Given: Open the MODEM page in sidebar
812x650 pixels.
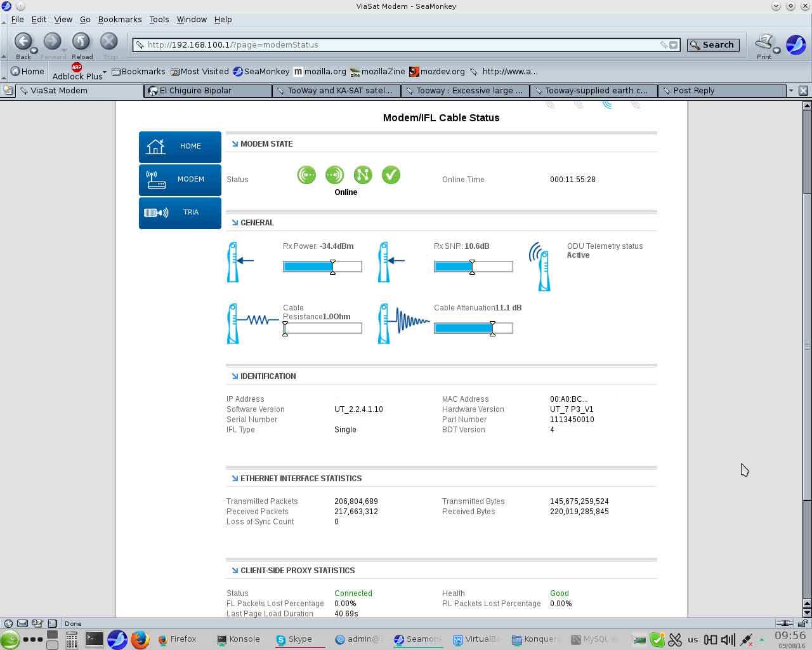Looking at the screenshot, I should pos(180,179).
